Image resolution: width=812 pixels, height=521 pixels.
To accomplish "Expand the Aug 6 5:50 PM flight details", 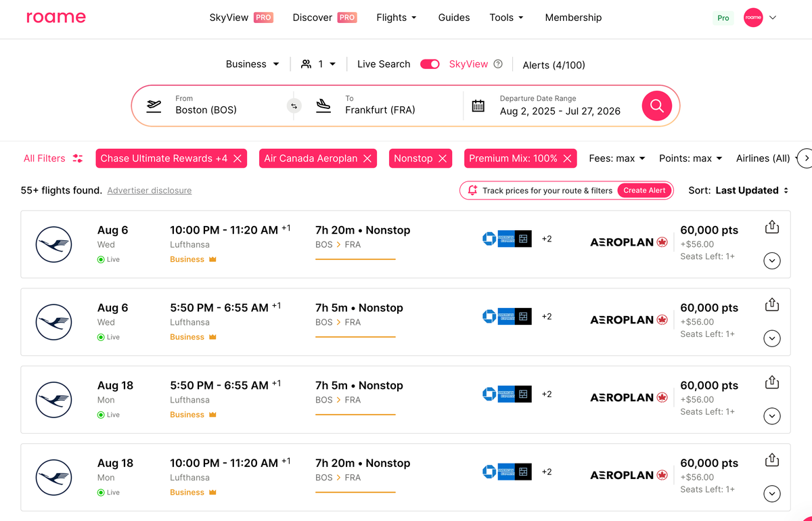I will tap(772, 338).
